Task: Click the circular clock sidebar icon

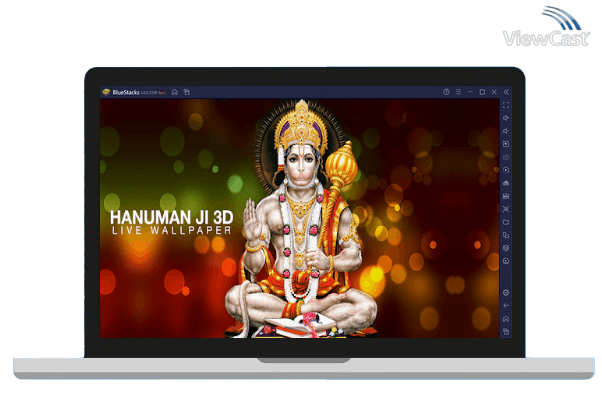Action: click(506, 261)
